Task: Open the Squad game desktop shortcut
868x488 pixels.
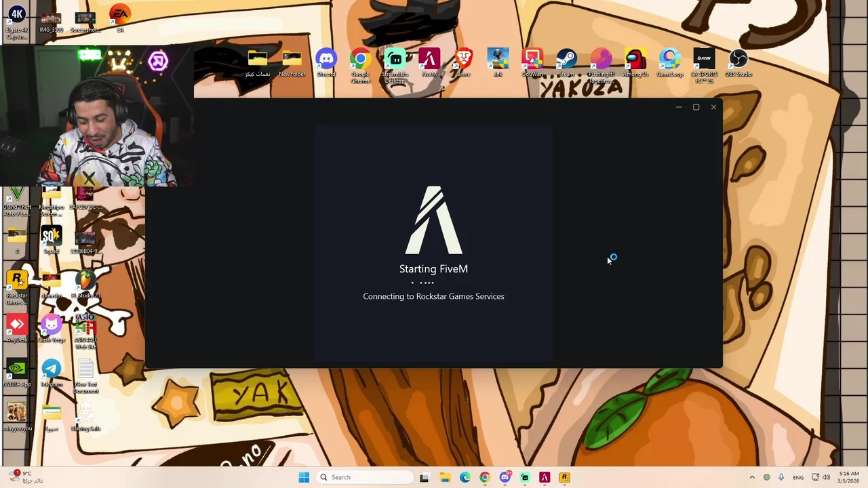Action: coord(51,241)
